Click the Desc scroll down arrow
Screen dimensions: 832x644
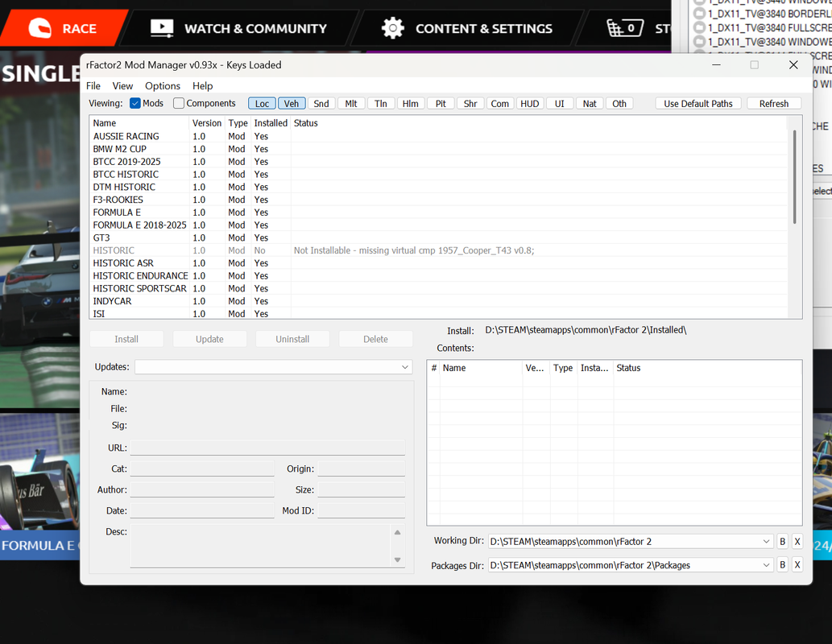(x=397, y=559)
